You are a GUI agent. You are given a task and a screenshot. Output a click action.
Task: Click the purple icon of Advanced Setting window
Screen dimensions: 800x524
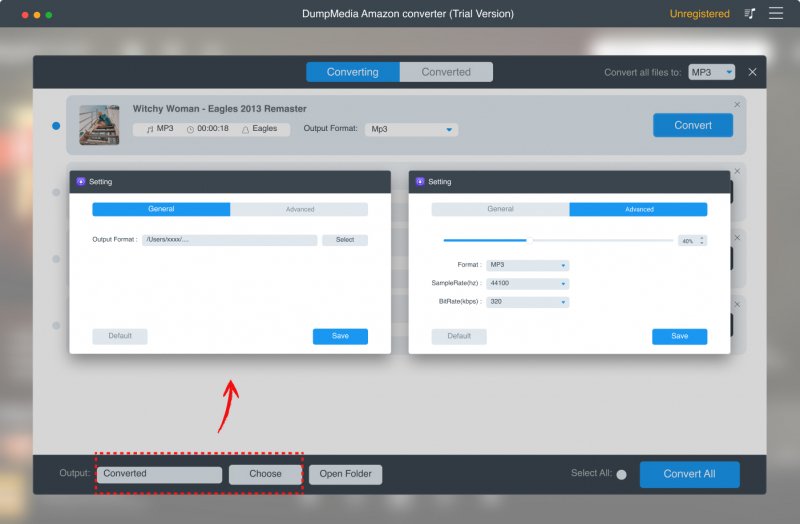[420, 182]
